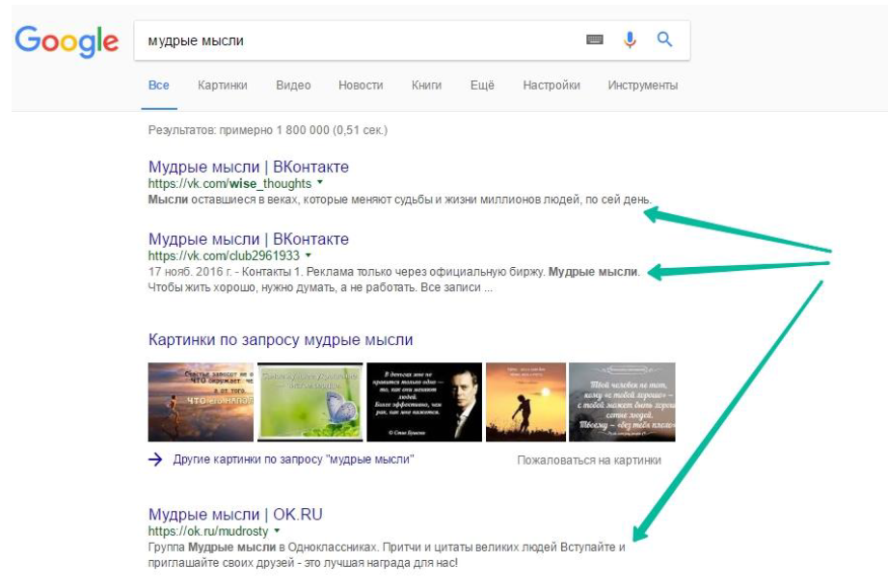Click snippet text starting '17 нояб. 2016 г.'
Screen dimensions: 888x588
(394, 280)
